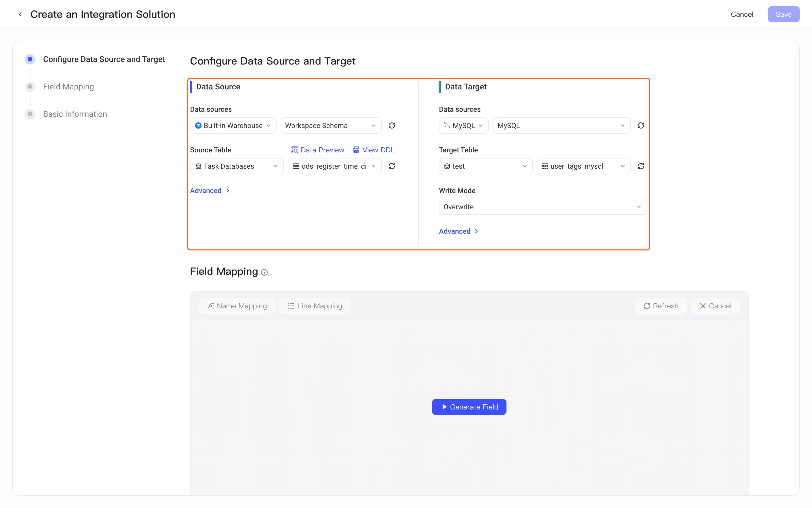812x508 pixels.
Task: Open View DDL for source table
Action: click(374, 150)
